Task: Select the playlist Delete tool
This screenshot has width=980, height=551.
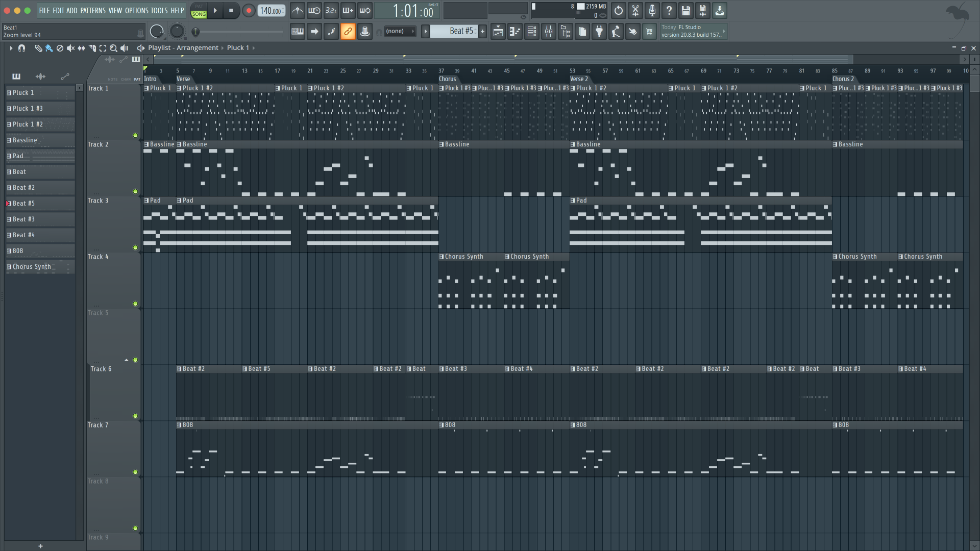Action: pos(60,48)
